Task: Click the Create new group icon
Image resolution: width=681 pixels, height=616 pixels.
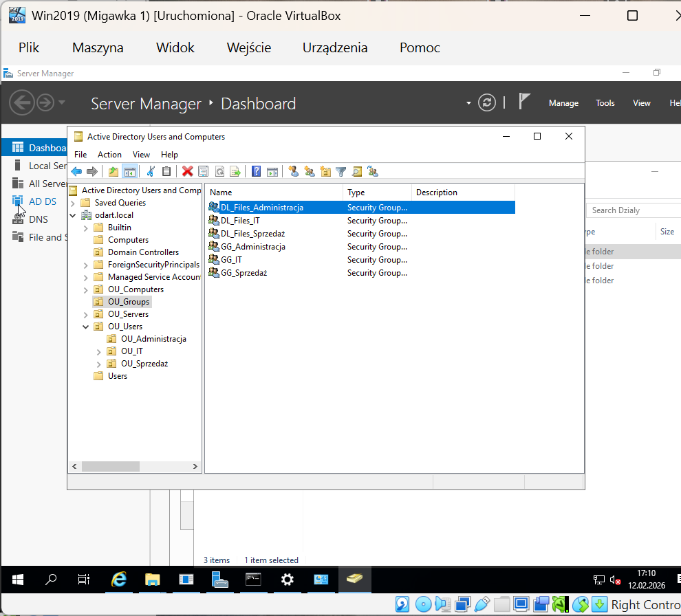Action: click(x=309, y=172)
